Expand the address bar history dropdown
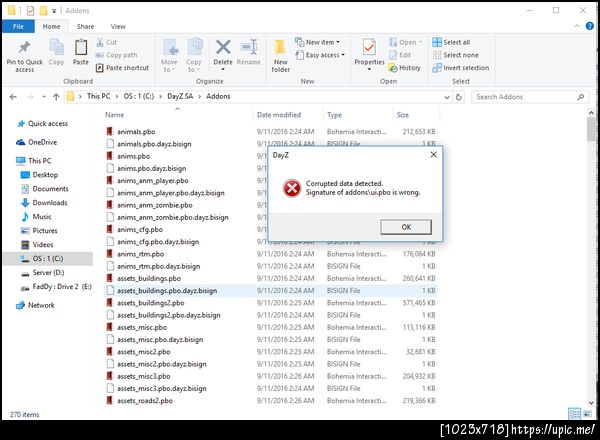Screen dimensions: 600x440 click(447, 97)
